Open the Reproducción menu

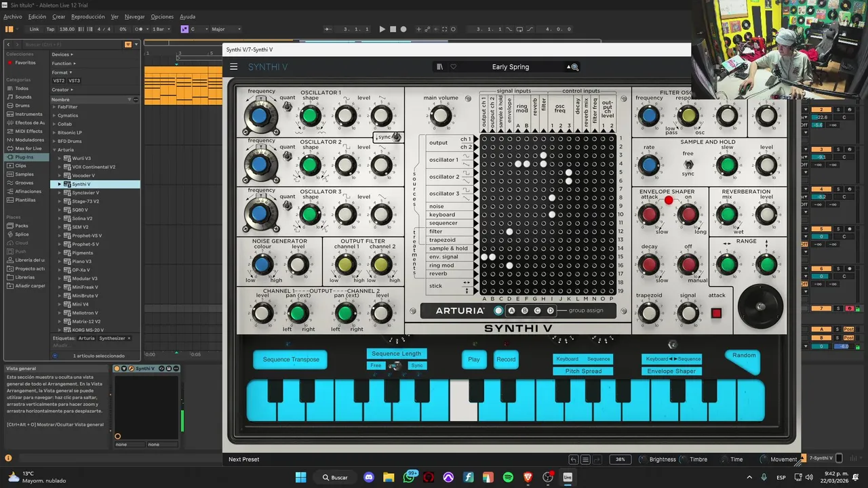coord(88,16)
